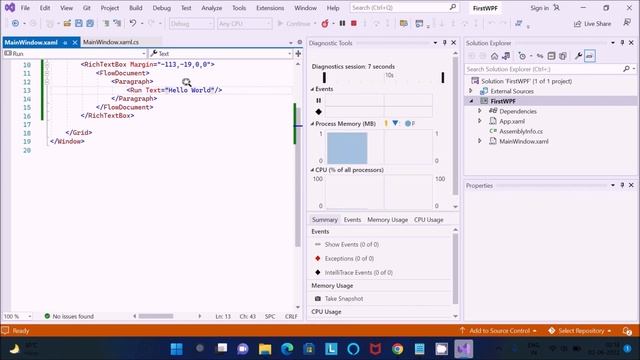Sync with active document in Solution Explorer
Image resolution: width=640 pixels, height=360 pixels.
(540, 56)
